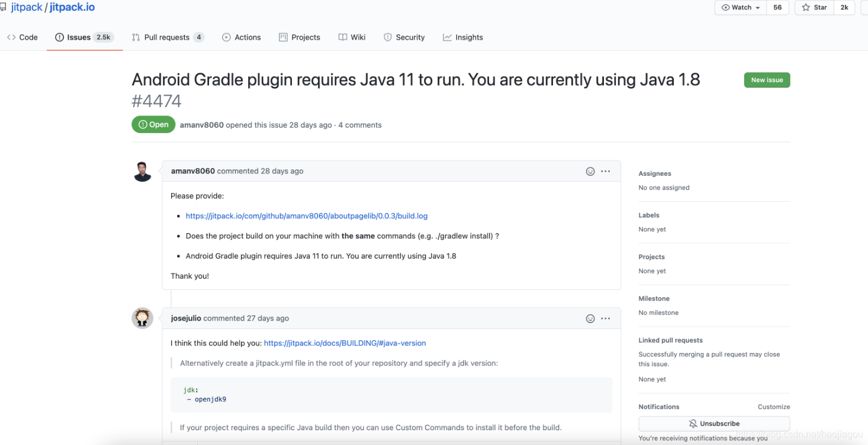Click the Projects sidebar heading
The width and height of the screenshot is (868, 445).
(652, 257)
